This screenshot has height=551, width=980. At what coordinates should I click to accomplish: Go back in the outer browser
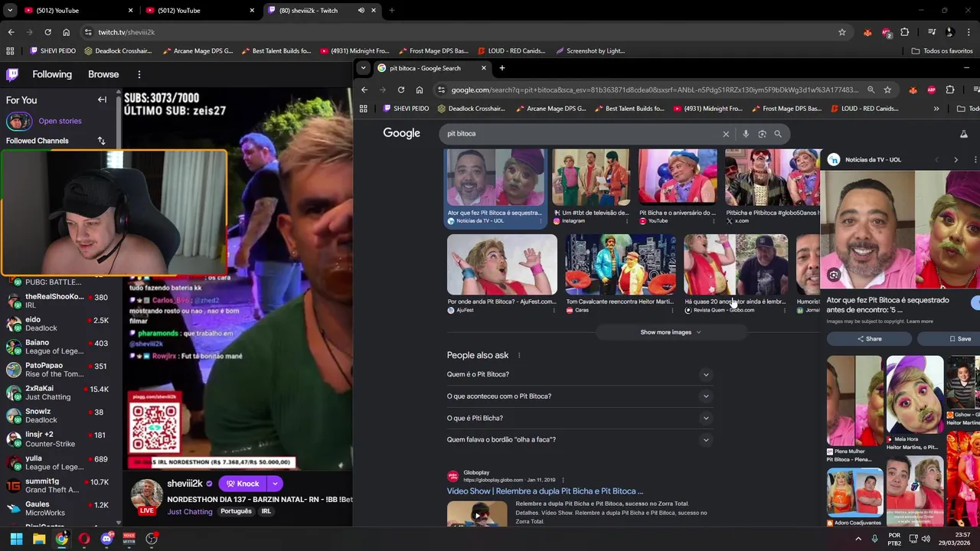coord(11,32)
